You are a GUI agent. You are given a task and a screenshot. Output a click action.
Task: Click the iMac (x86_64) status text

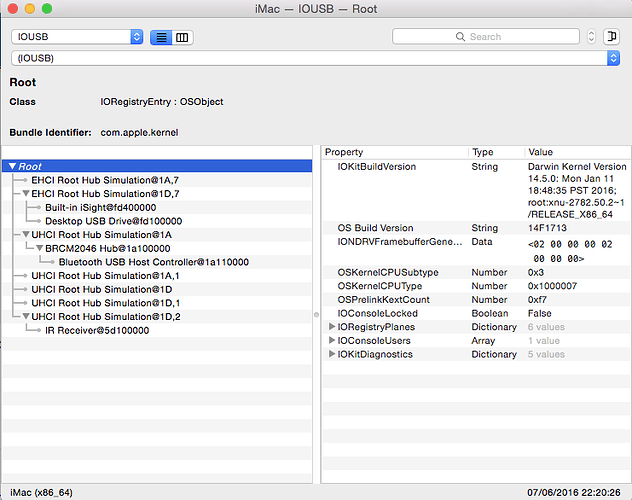click(42, 492)
